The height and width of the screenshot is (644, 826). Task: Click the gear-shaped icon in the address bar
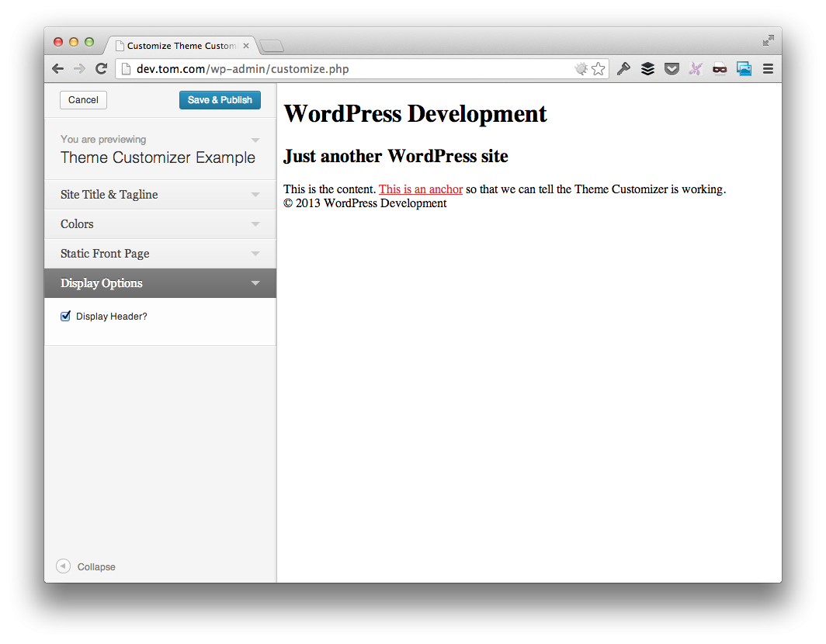[x=581, y=69]
